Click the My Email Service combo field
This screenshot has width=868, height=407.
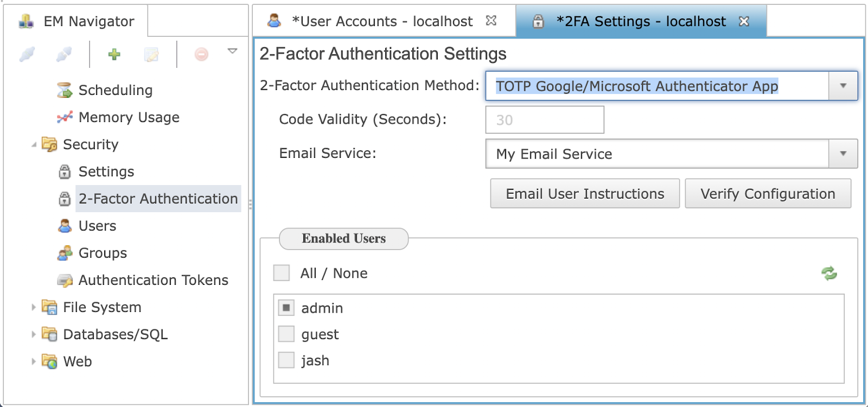click(657, 154)
